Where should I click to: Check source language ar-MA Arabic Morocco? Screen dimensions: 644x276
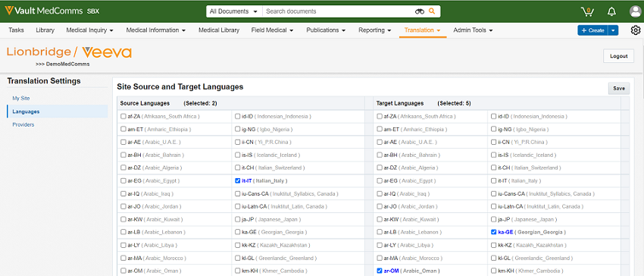(x=123, y=258)
